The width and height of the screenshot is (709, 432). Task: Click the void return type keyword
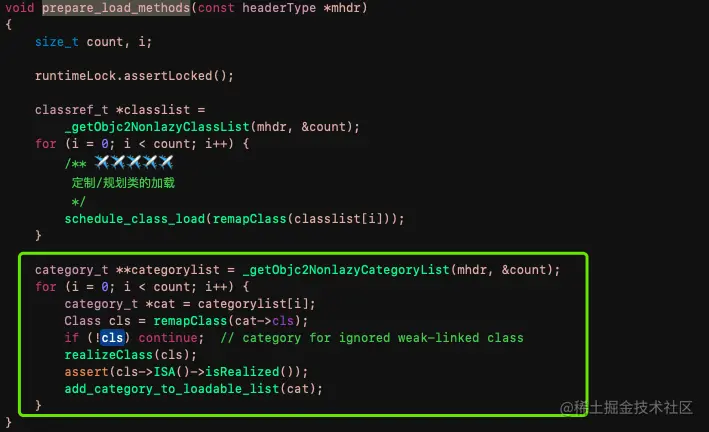19,8
